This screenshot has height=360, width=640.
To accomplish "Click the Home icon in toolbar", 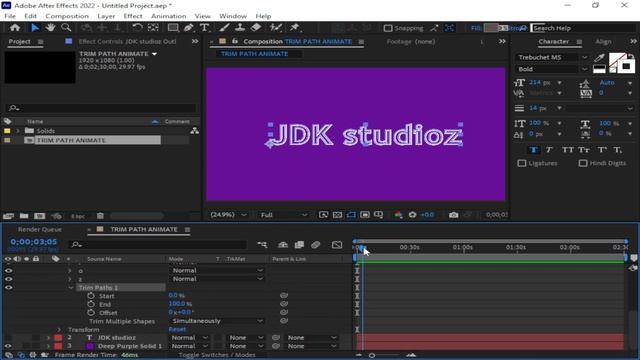I will point(15,28).
